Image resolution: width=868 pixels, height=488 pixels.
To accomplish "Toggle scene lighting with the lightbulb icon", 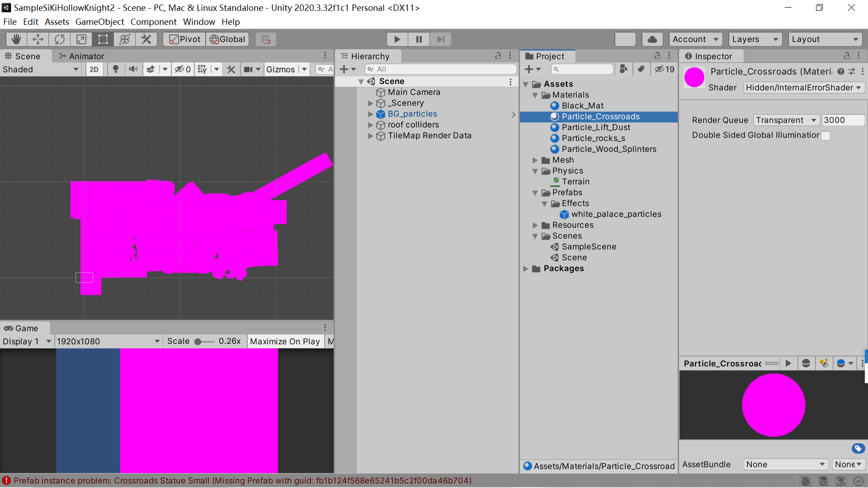I will [116, 69].
